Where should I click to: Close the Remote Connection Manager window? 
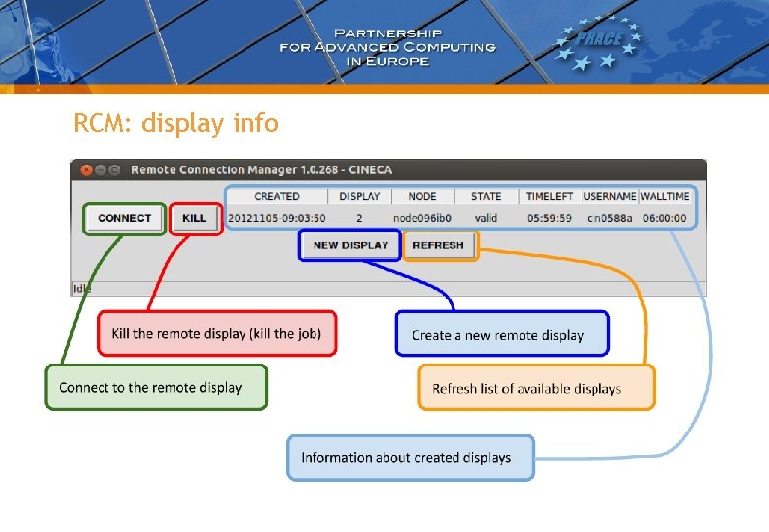(x=87, y=170)
